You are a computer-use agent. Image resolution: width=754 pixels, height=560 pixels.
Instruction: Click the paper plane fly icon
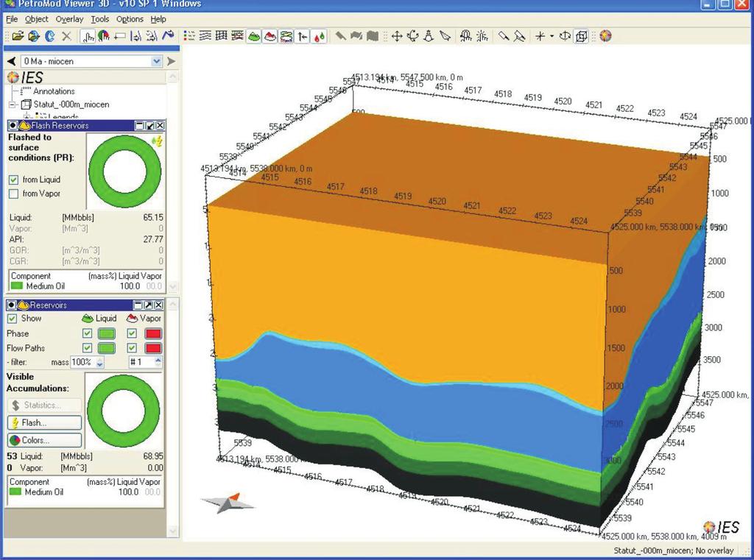click(445, 36)
